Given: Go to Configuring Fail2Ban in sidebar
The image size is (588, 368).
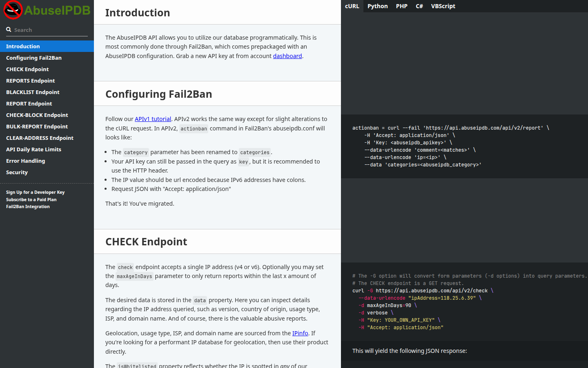Looking at the screenshot, I should click(x=47, y=58).
